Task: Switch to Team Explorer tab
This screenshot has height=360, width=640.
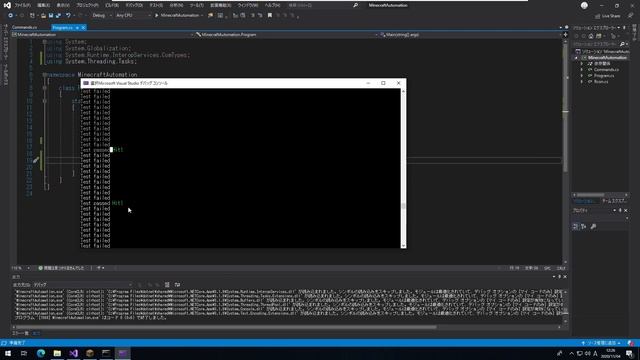Action: (614, 201)
